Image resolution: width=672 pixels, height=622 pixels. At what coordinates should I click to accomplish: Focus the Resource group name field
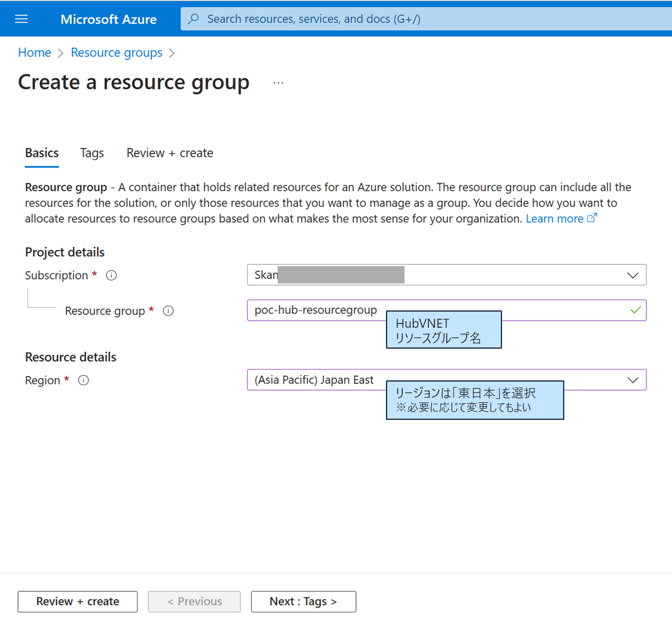pyautogui.click(x=446, y=310)
